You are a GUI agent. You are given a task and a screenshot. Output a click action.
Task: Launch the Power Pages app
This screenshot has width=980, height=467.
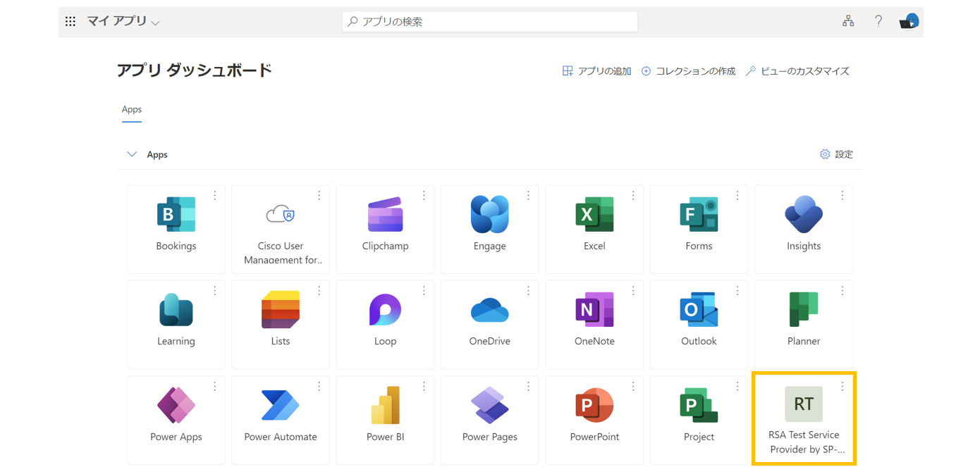click(x=490, y=420)
